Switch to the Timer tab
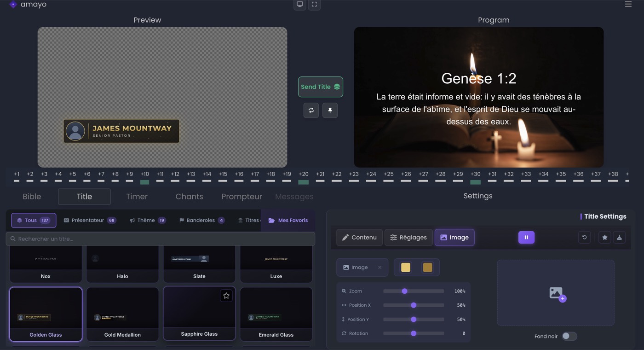 click(137, 197)
